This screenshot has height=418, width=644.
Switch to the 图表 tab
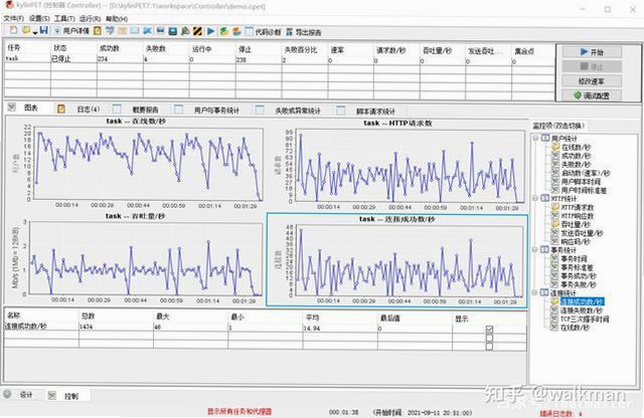click(x=24, y=108)
